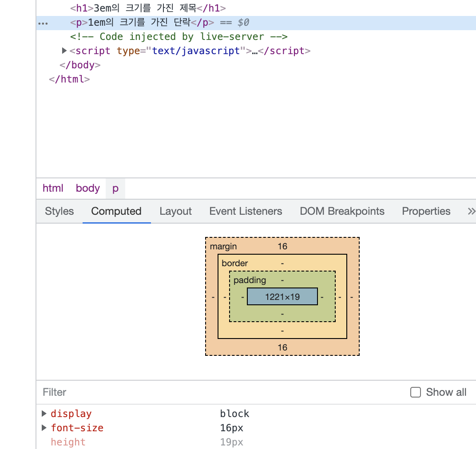
Task: Select the Computed tab
Action: click(x=116, y=211)
